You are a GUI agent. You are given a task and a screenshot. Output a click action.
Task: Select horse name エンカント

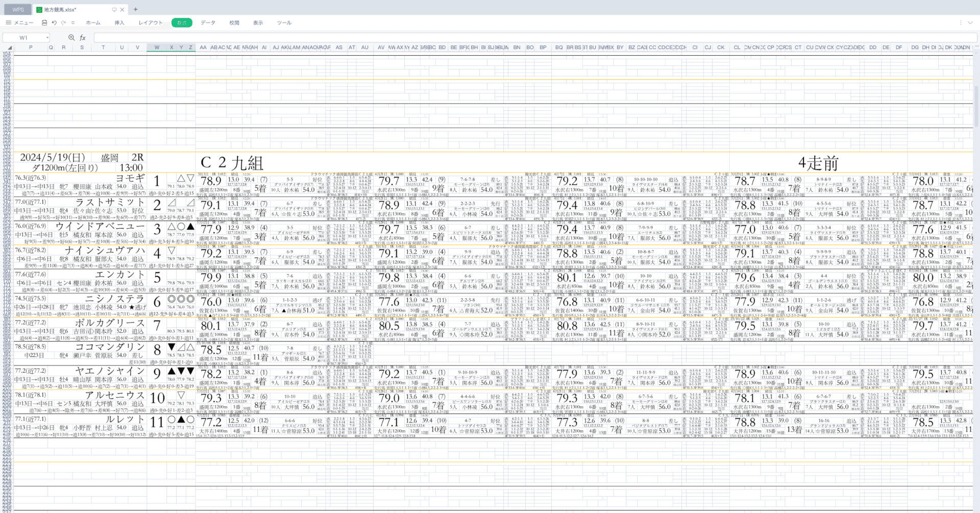(120, 275)
